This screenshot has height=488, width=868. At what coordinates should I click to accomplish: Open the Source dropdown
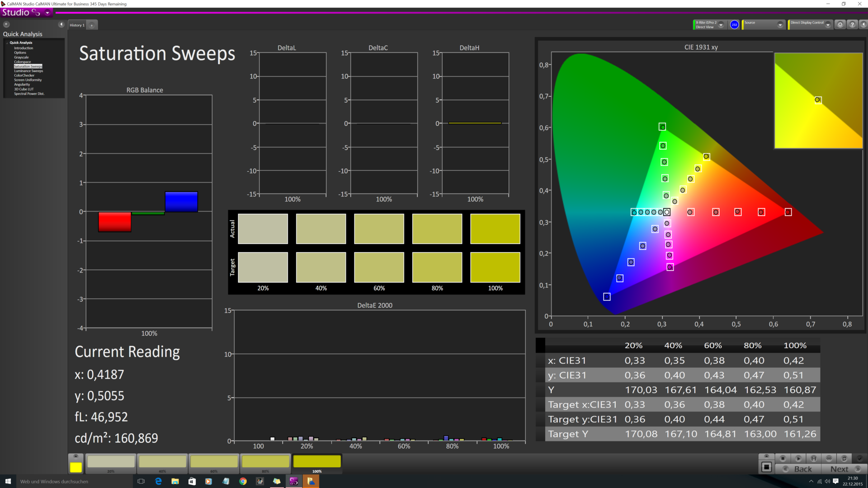point(780,25)
